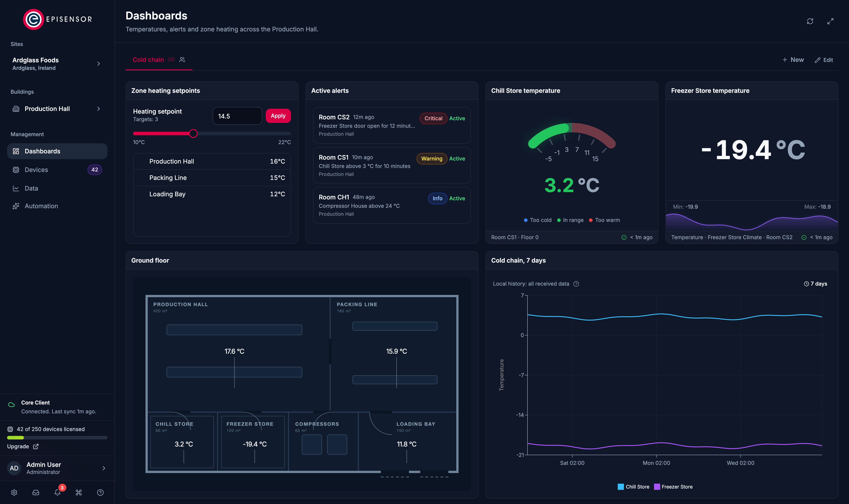Click the heating setpoint slider handle
The image size is (849, 504).
coord(193,134)
